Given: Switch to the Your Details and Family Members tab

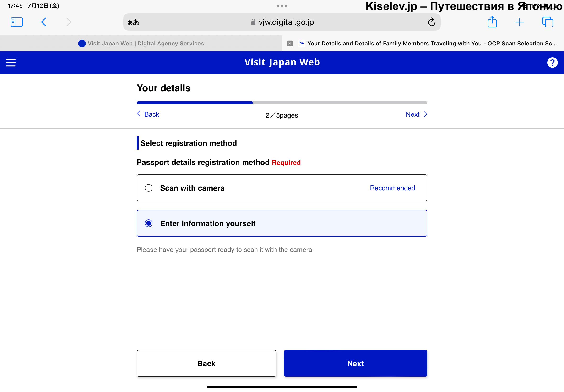Looking at the screenshot, I should pyautogui.click(x=427, y=44).
